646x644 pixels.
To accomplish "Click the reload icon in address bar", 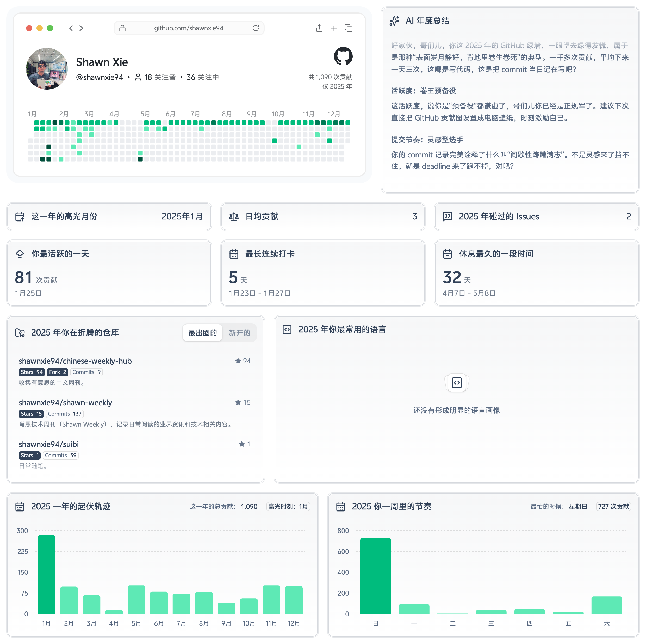I will [x=256, y=28].
